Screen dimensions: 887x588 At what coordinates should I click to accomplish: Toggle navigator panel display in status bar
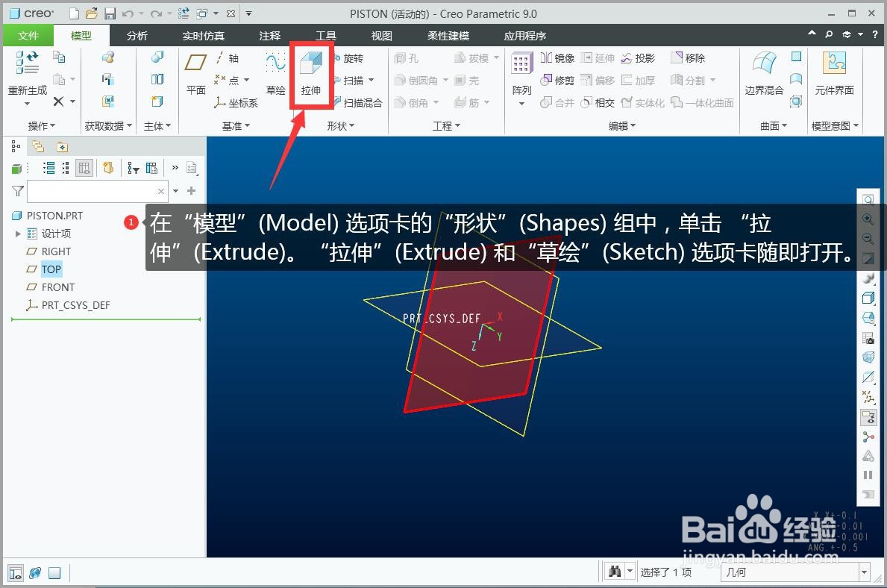(16, 573)
